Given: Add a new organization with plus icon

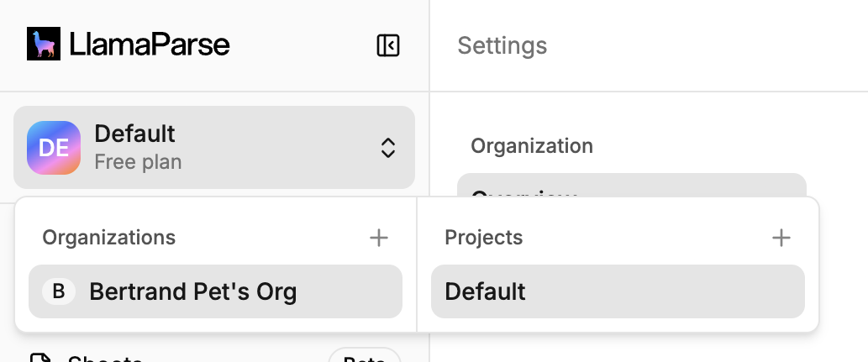Looking at the screenshot, I should click(x=379, y=238).
